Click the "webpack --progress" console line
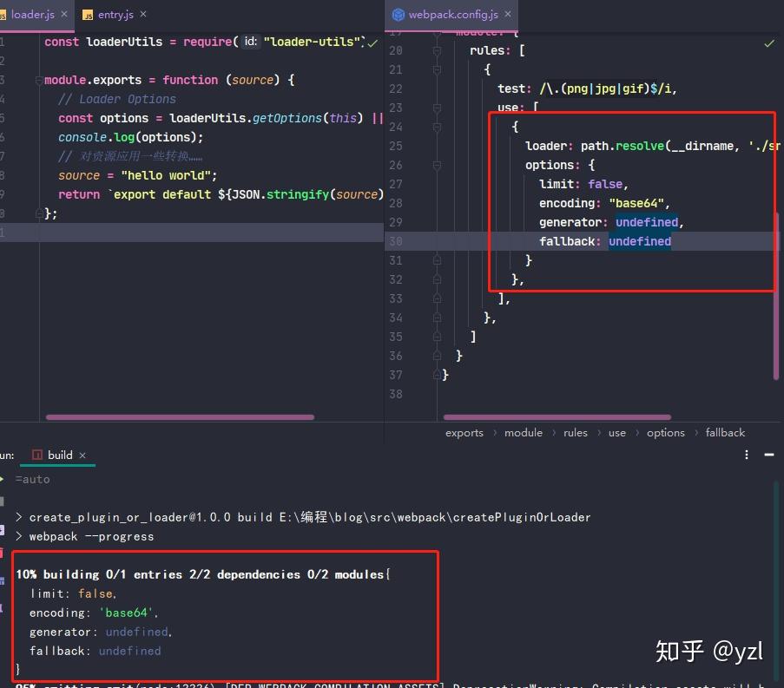 [91, 537]
